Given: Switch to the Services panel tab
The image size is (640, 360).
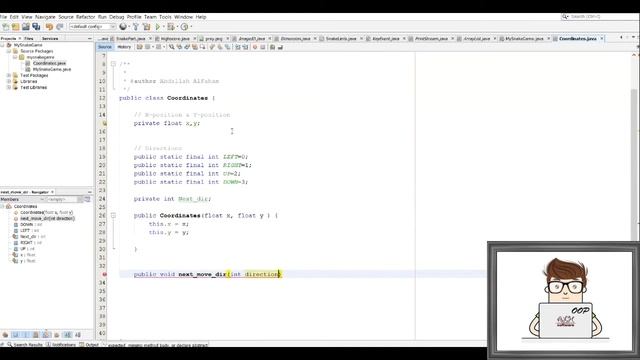Looking at the screenshot, I should tap(50, 38).
